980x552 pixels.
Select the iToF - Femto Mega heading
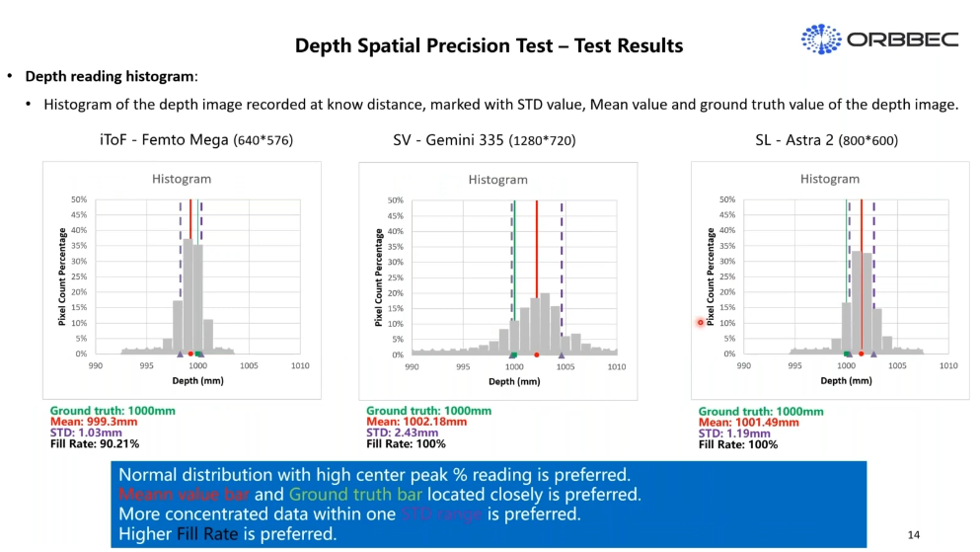pyautogui.click(x=195, y=140)
